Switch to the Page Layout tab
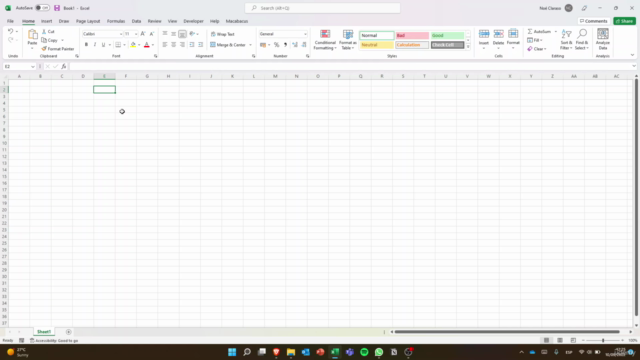This screenshot has width=640, height=360. pos(88,21)
